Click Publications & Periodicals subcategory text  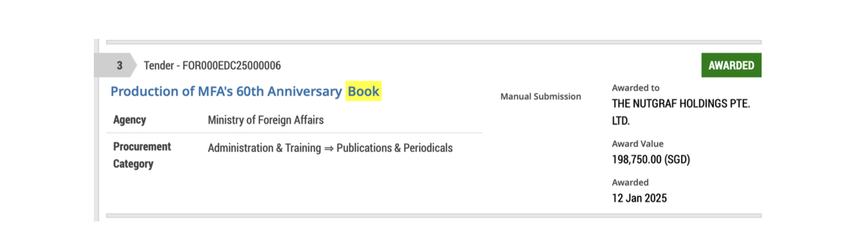394,148
